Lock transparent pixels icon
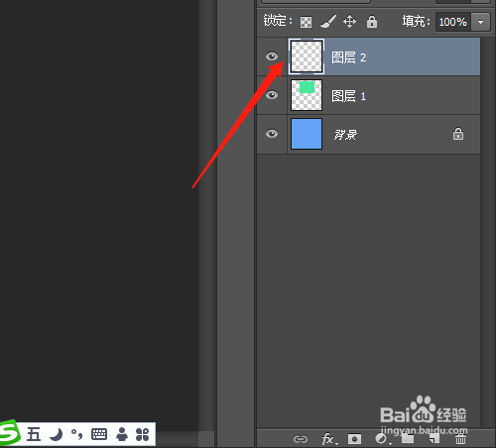Viewport: 496px width, 448px height. pyautogui.click(x=306, y=22)
